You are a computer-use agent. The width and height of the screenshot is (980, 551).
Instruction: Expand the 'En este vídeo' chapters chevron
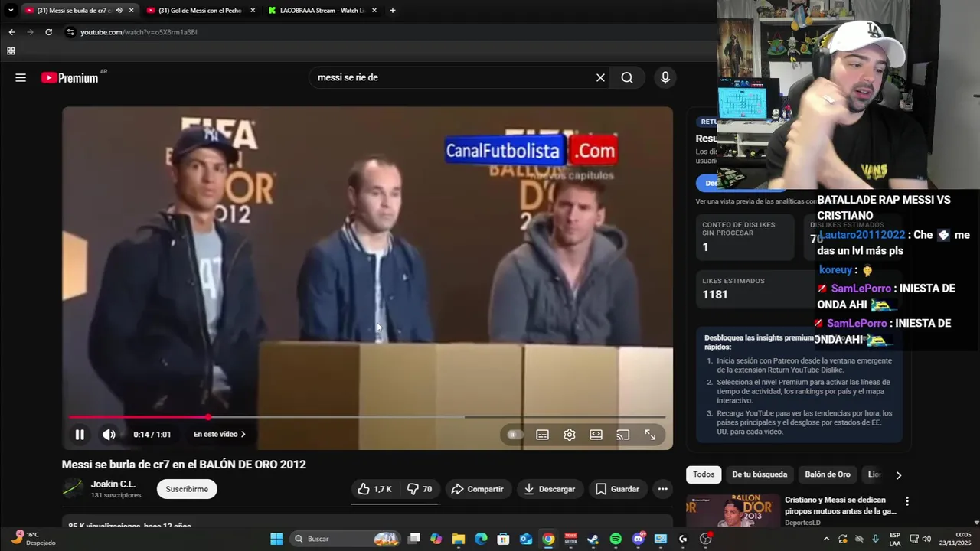tap(243, 435)
